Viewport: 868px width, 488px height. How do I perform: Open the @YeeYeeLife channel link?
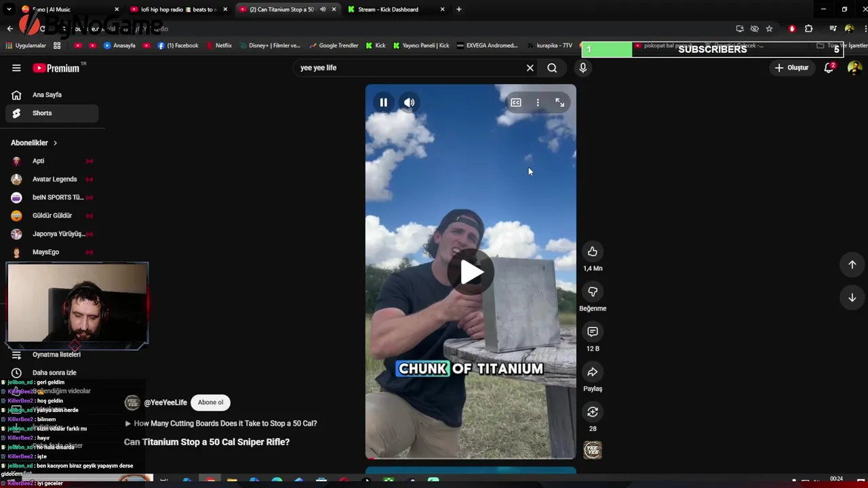pyautogui.click(x=165, y=402)
